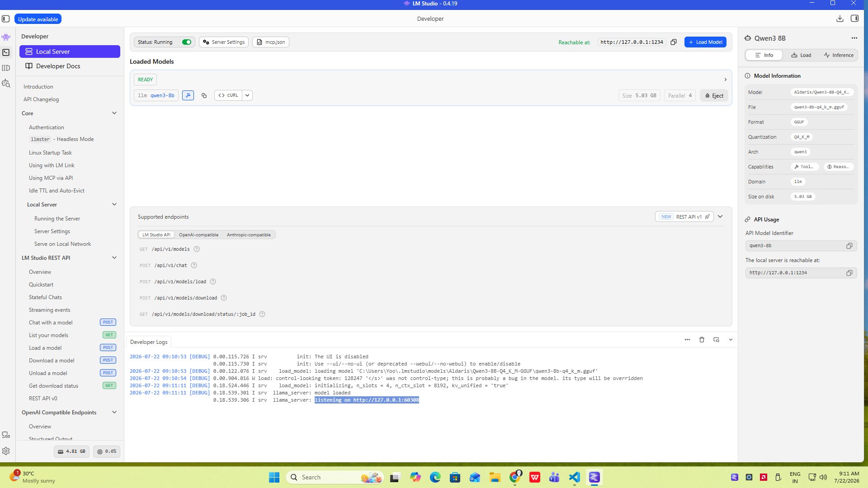Toggle the left sidebar panel icon
The height and width of the screenshot is (488, 868).
[x=6, y=19]
